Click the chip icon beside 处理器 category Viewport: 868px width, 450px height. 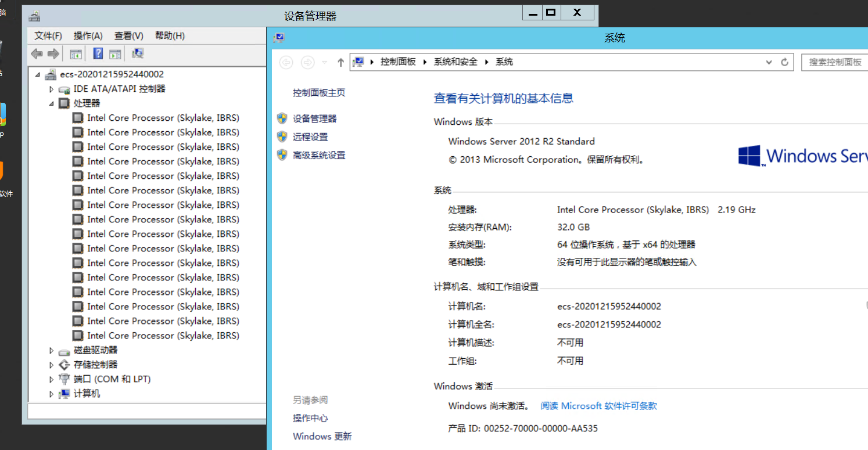[64, 103]
